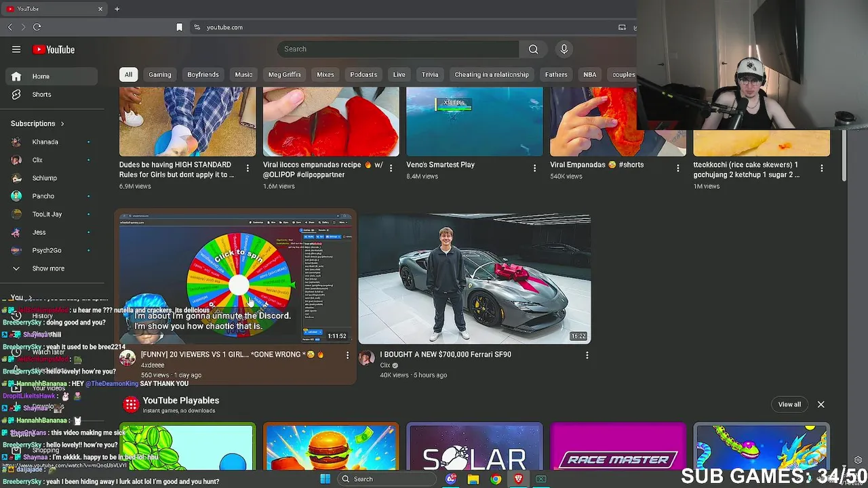Select the Trivia filter chip

point(430,75)
